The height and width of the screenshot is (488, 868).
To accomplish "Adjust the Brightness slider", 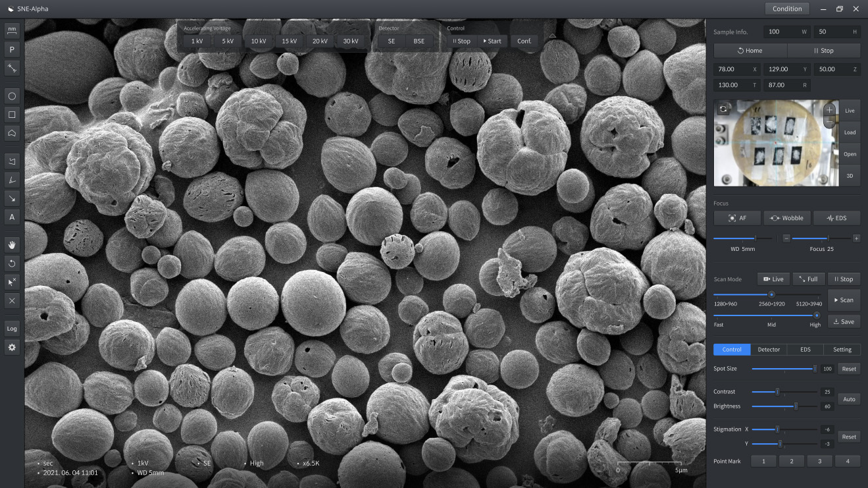I will [x=796, y=406].
